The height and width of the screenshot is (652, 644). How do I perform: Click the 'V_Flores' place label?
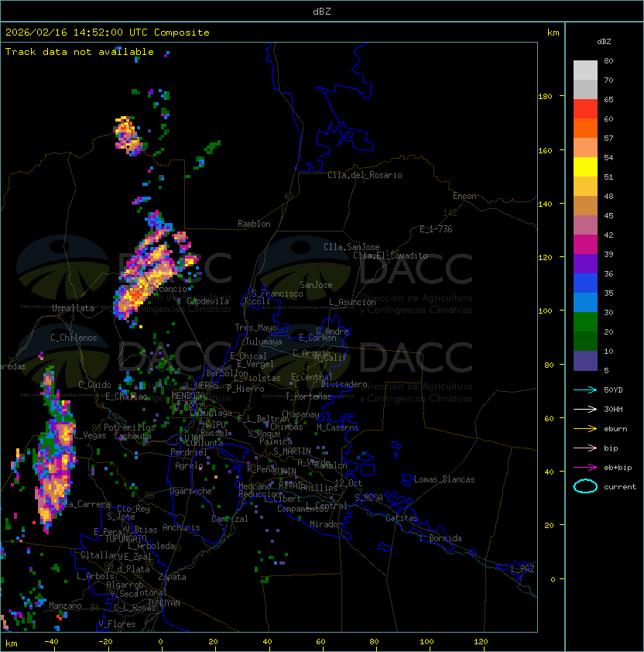point(117,623)
